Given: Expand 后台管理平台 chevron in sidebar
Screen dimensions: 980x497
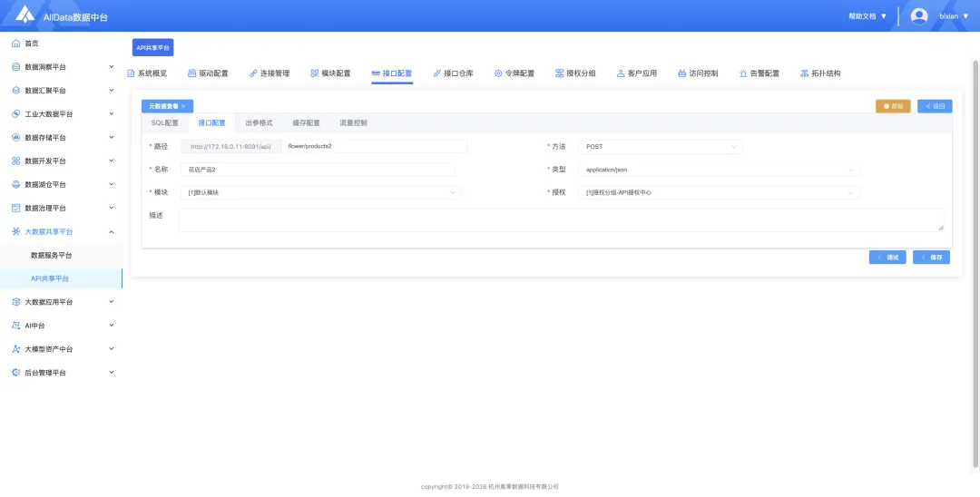Looking at the screenshot, I should [x=112, y=373].
